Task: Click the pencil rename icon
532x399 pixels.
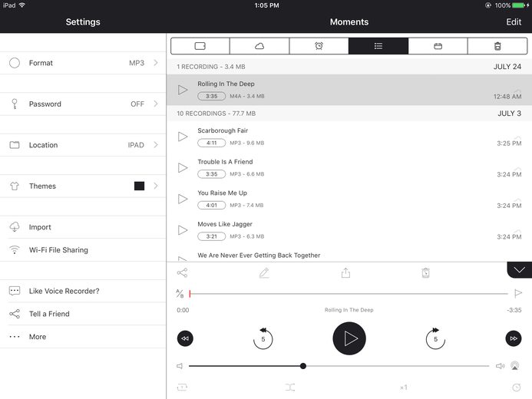Action: (264, 273)
